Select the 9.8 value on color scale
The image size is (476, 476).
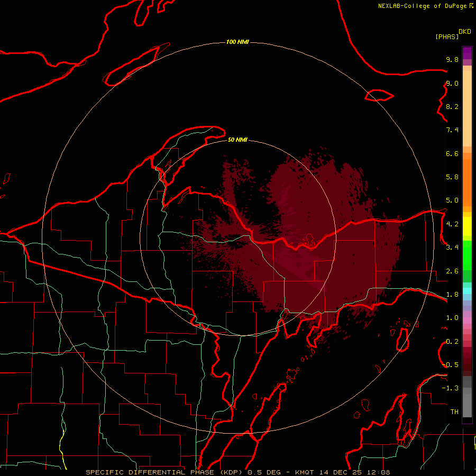[x=452, y=59]
